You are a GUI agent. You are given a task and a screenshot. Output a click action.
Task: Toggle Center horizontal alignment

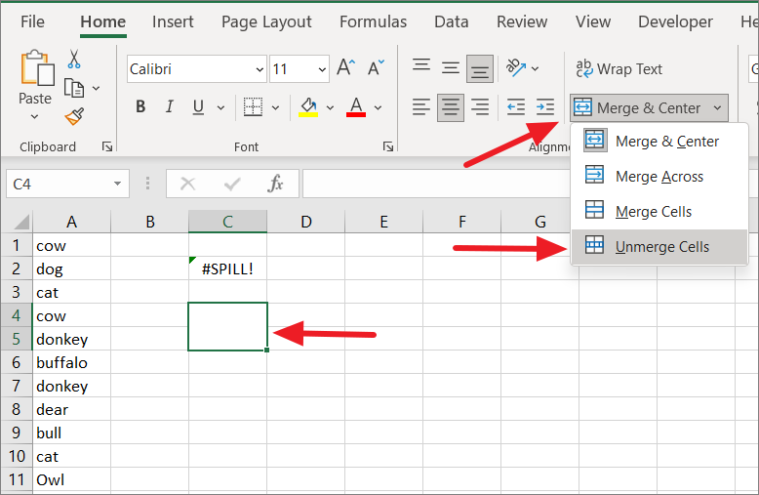point(451,107)
